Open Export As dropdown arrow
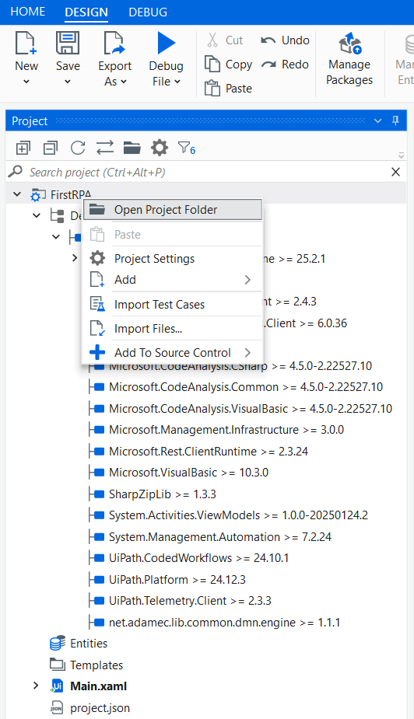 123,82
